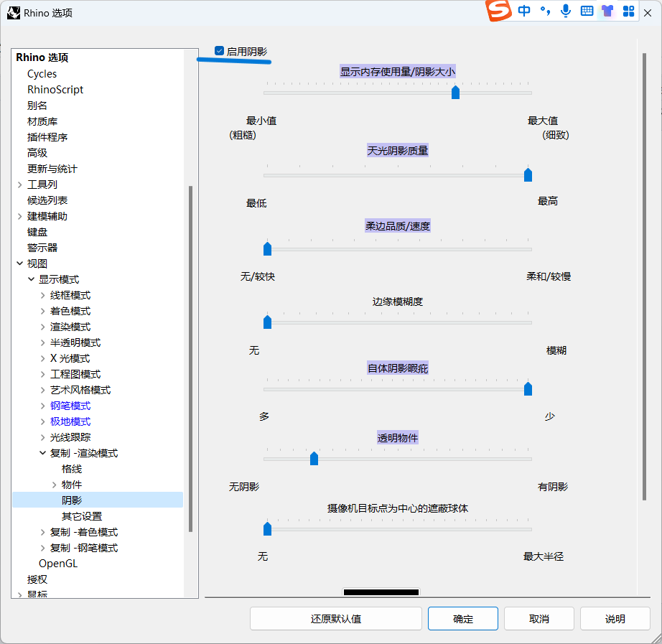Click the 自体阴影瑕疵 slider thumb
The width and height of the screenshot is (662, 644).
click(528, 388)
